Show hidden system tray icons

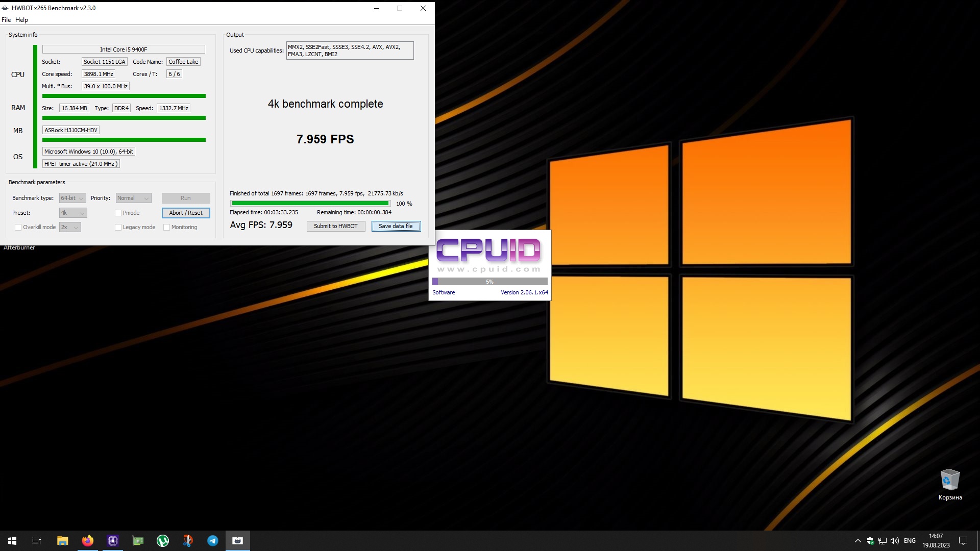tap(858, 541)
